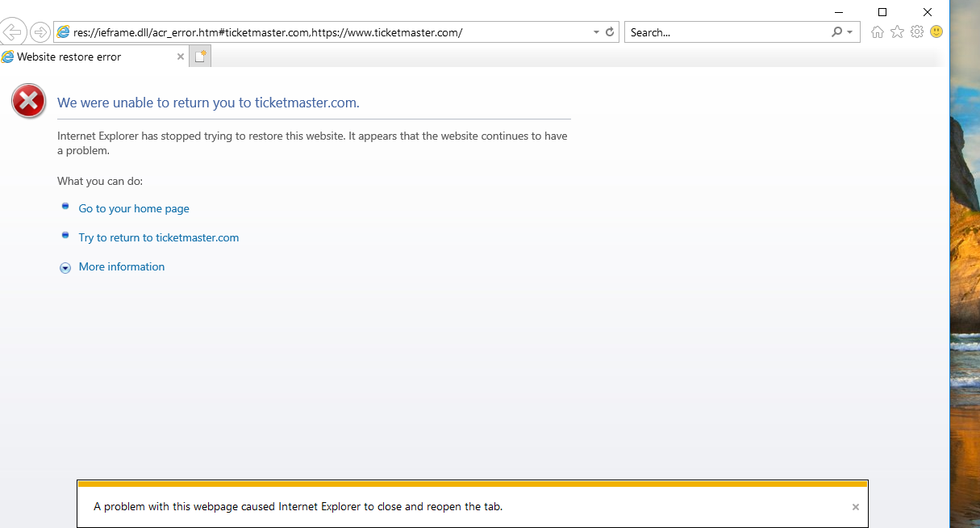Click the magnifier search icon
Screen dimensions: 980x528
837,32
